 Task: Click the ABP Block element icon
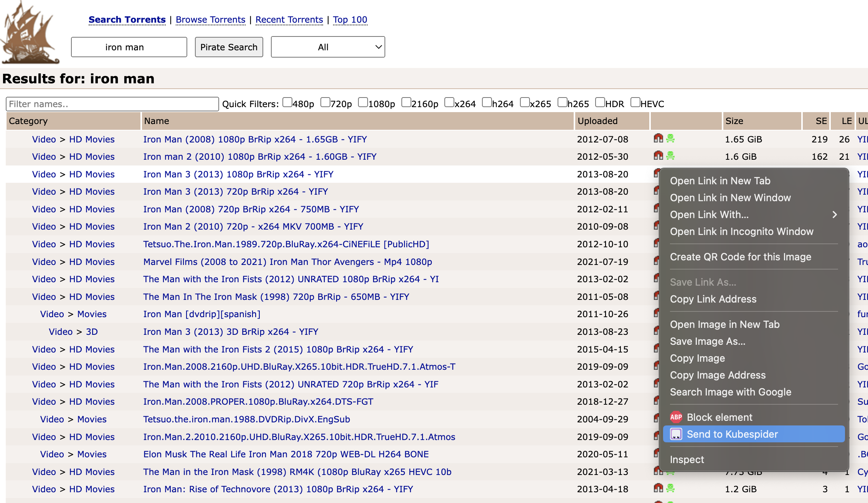[676, 417]
